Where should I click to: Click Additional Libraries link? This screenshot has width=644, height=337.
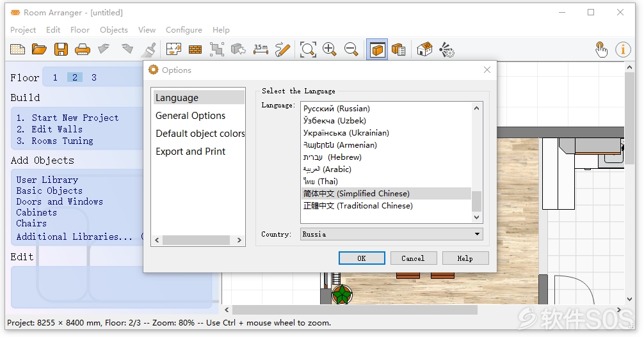(x=74, y=237)
